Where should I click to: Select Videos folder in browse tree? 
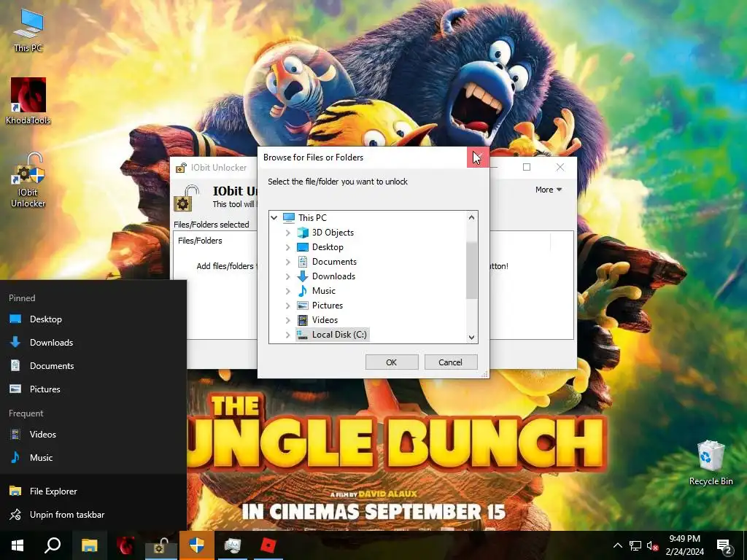coord(317,320)
